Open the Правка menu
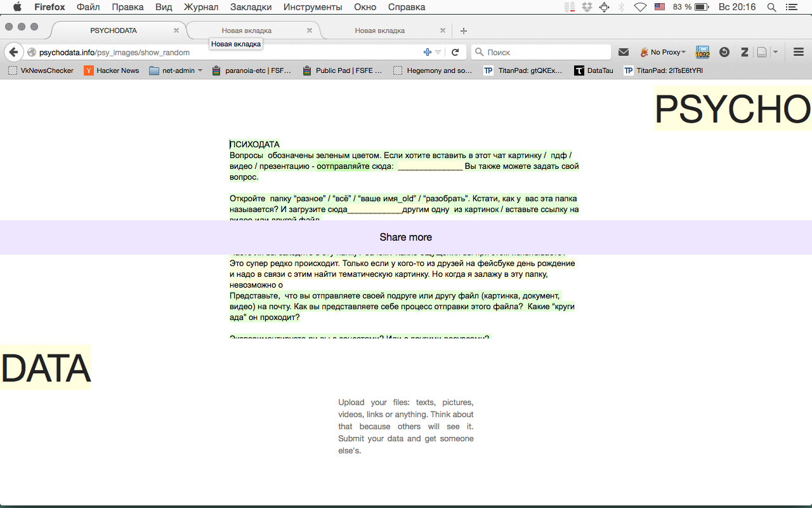The height and width of the screenshot is (508, 812). click(x=127, y=7)
